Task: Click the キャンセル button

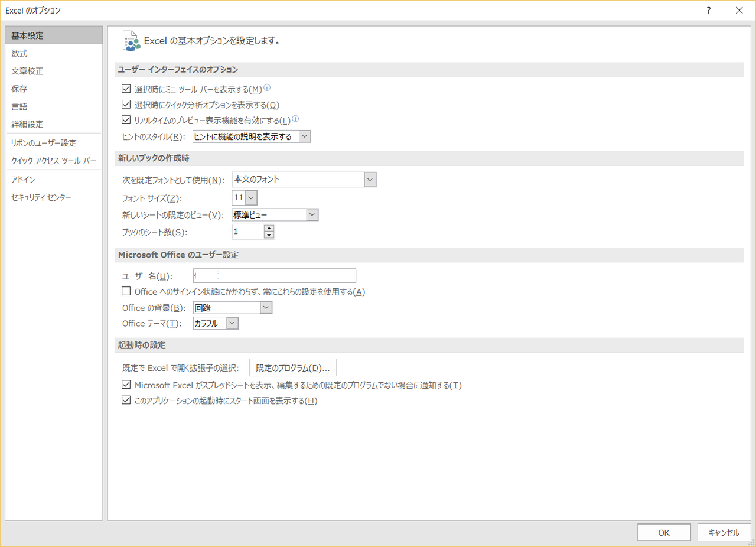Action: coord(724,532)
